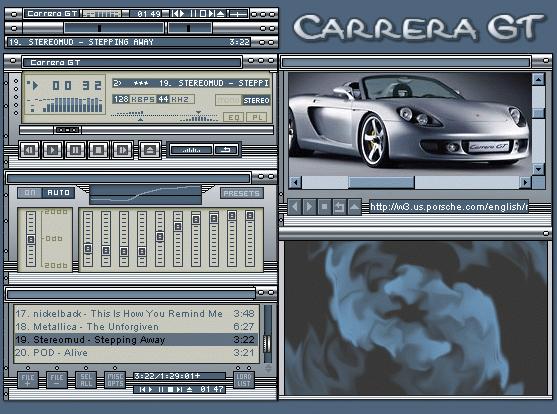Click mini Stop below the playlist time readout

coord(171,389)
